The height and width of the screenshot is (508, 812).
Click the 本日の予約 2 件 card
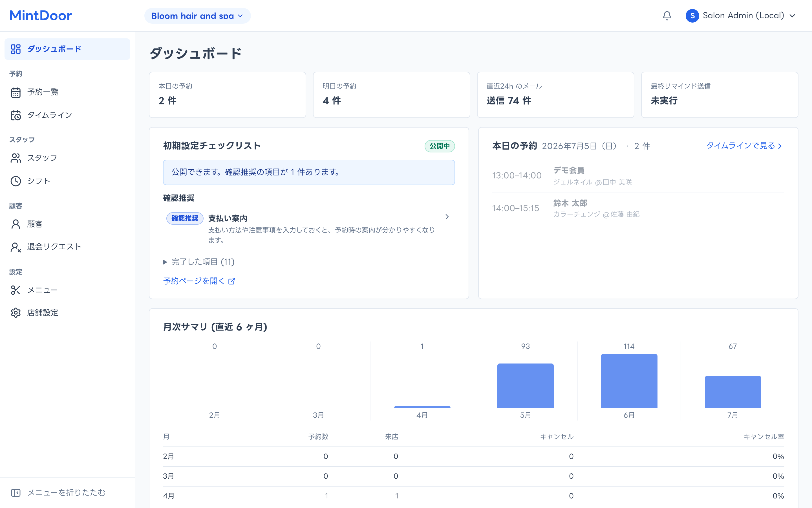228,95
